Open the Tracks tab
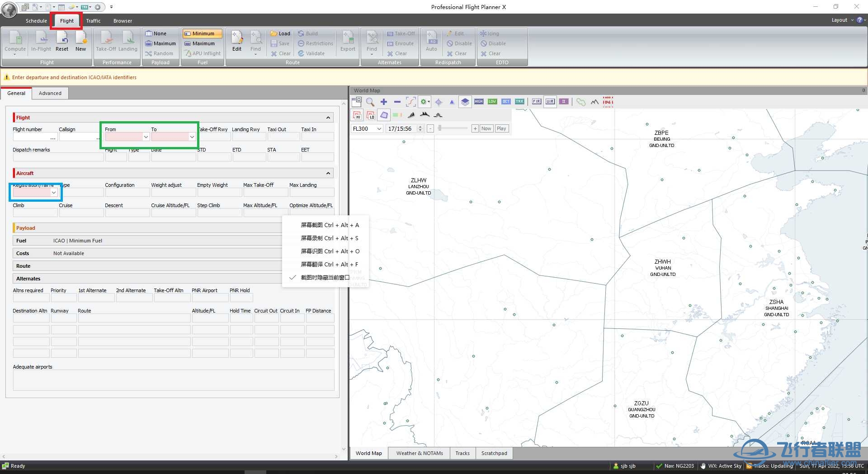 click(462, 453)
